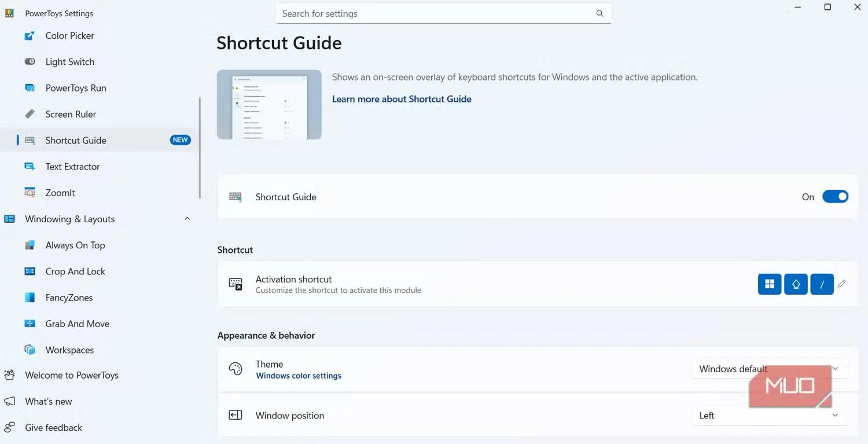Click the Activation shortcut label
This screenshot has width=868, height=444.
pyautogui.click(x=293, y=279)
